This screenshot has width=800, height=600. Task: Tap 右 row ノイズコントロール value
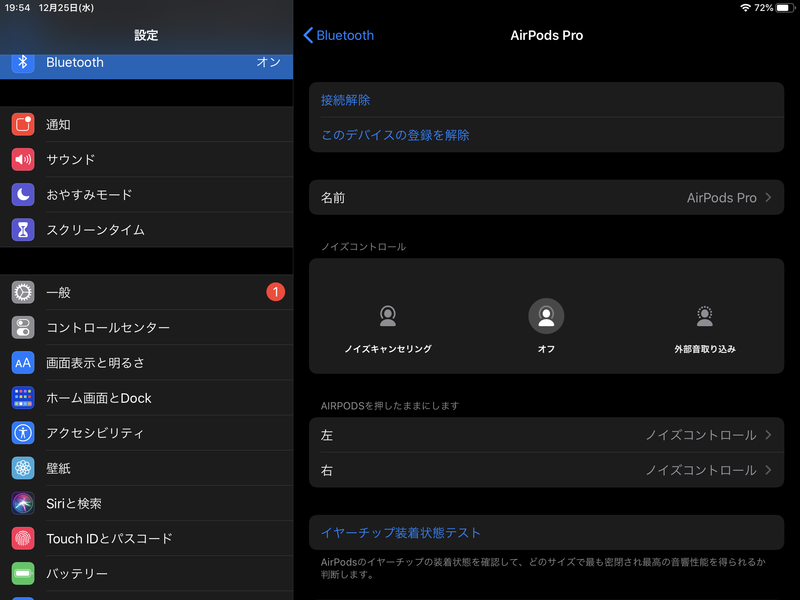coord(701,470)
